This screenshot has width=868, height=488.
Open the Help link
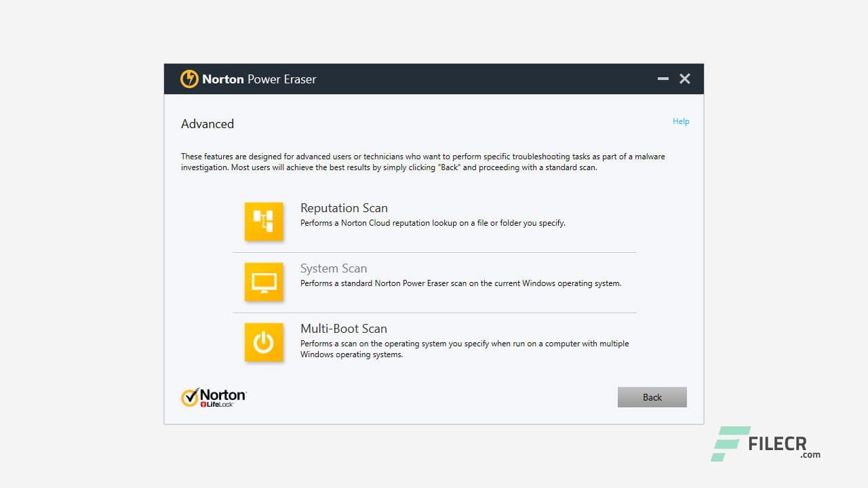(x=681, y=121)
